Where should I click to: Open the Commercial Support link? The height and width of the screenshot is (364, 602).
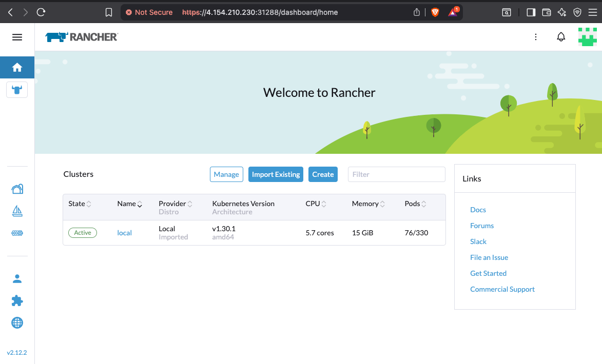pos(502,289)
